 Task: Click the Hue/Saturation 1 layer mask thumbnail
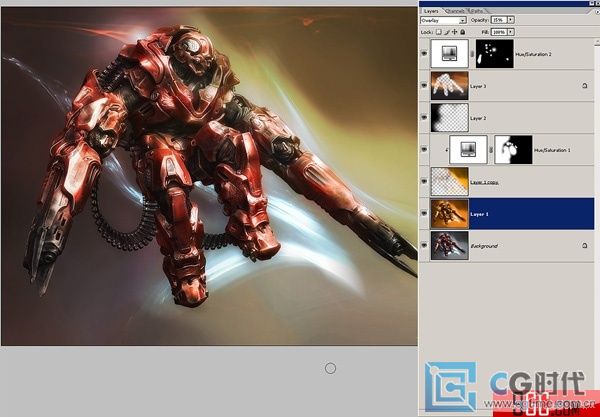513,150
